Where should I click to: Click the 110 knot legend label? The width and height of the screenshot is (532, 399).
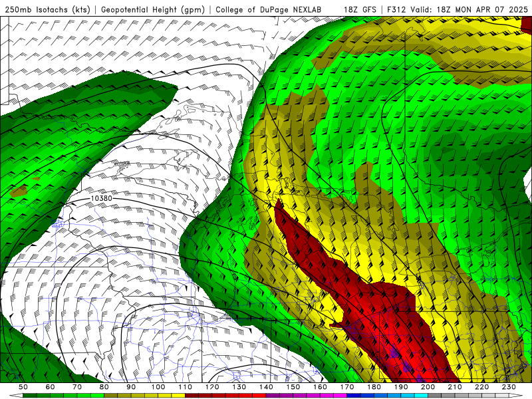click(x=186, y=387)
